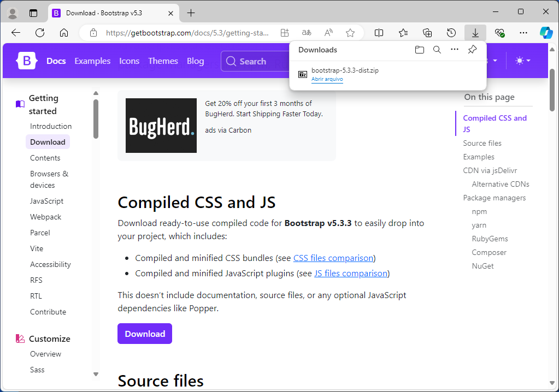Open the Introduction sidebar link
The image size is (559, 392).
point(51,126)
